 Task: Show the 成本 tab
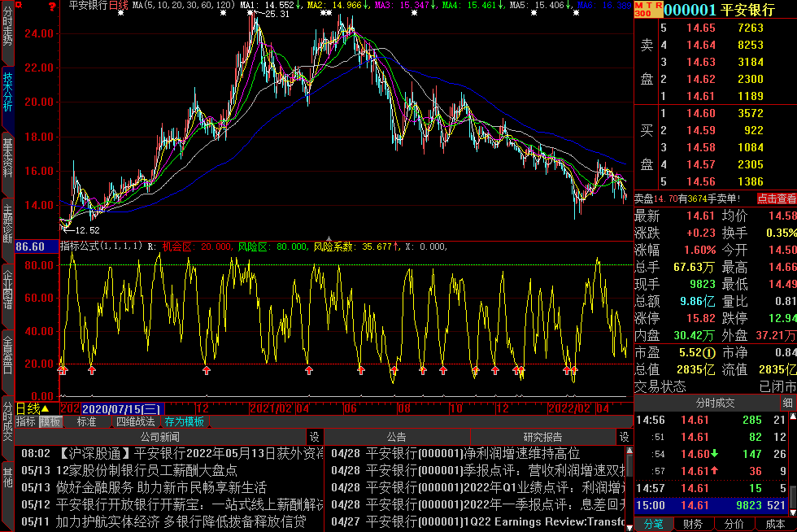point(775,525)
